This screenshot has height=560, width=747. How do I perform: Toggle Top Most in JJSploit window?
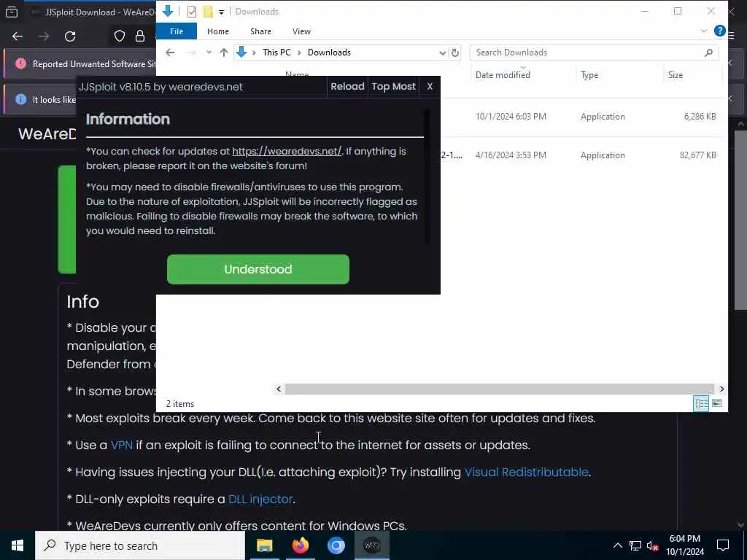click(393, 87)
